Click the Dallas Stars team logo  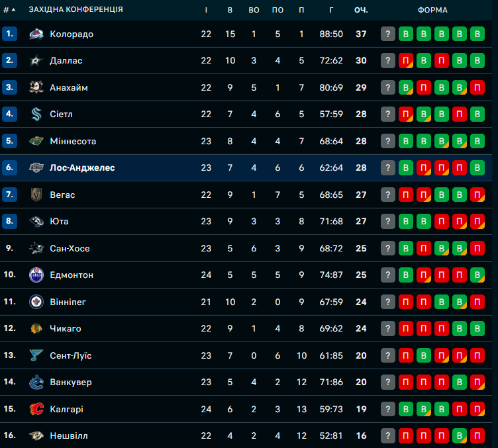point(36,61)
